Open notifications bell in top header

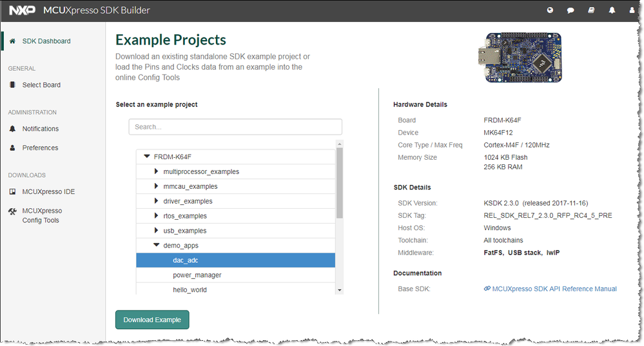click(612, 10)
